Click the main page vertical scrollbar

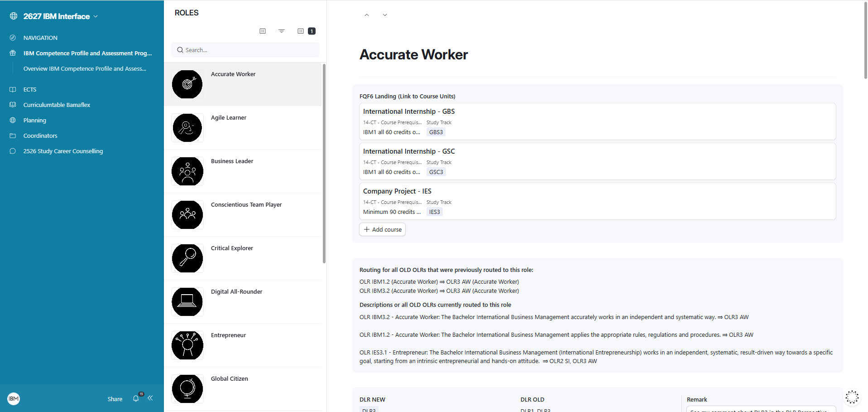pyautogui.click(x=866, y=41)
